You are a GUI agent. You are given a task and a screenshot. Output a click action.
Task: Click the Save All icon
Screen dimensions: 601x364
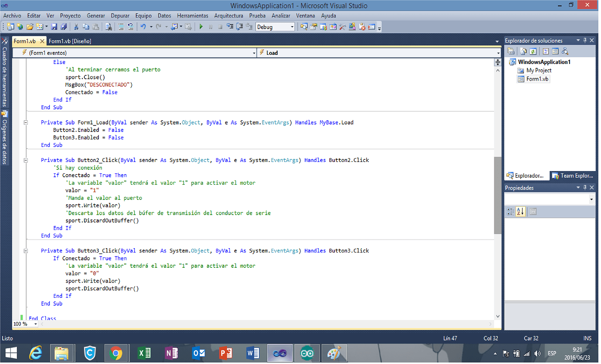pos(64,27)
